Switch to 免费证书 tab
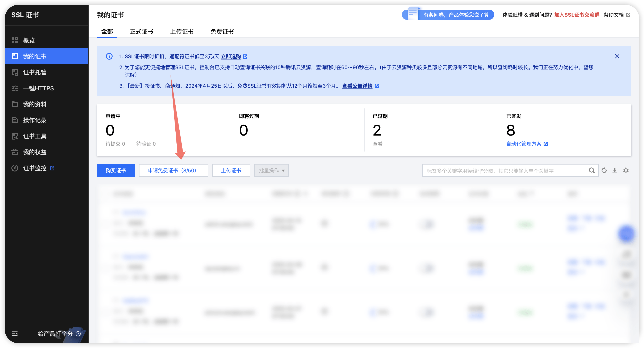Screen dimensions: 644x348 tap(222, 32)
